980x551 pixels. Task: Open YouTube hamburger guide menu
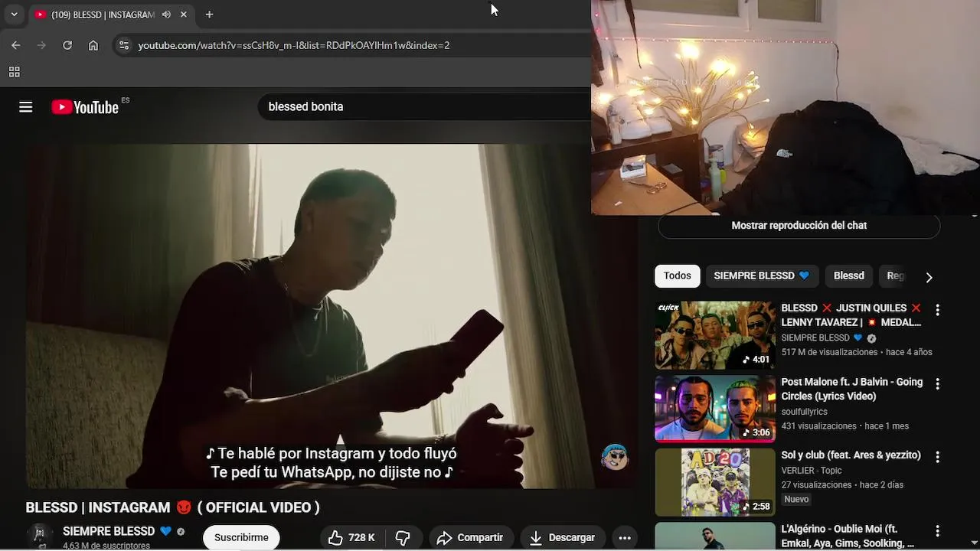click(26, 107)
